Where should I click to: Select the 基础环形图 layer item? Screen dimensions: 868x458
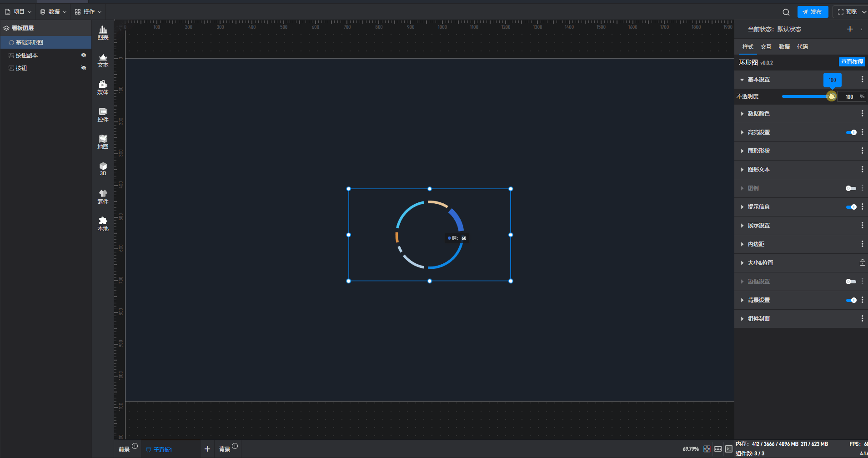pyautogui.click(x=30, y=42)
